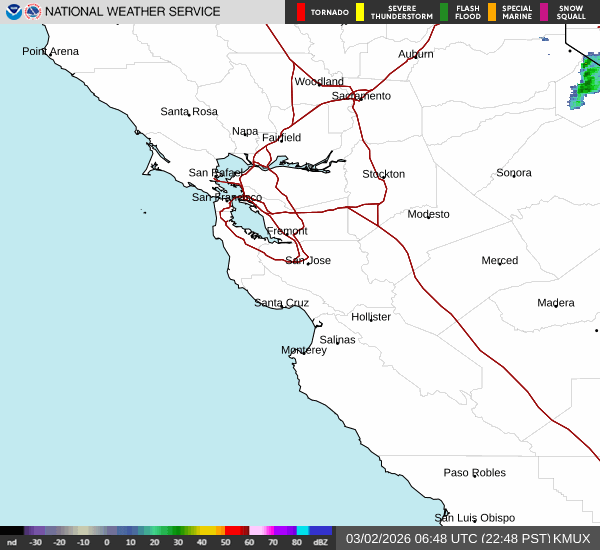The width and height of the screenshot is (600, 550).
Task: Click the red Tornado legend swatch
Action: [x=301, y=12]
